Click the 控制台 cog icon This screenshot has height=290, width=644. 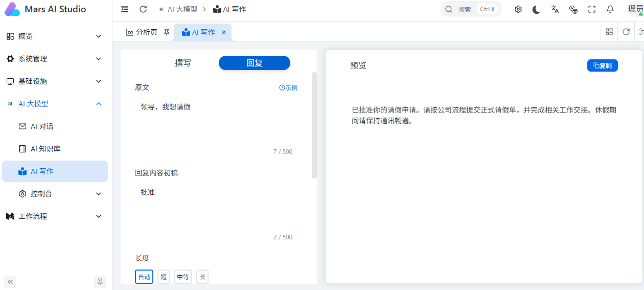22,194
